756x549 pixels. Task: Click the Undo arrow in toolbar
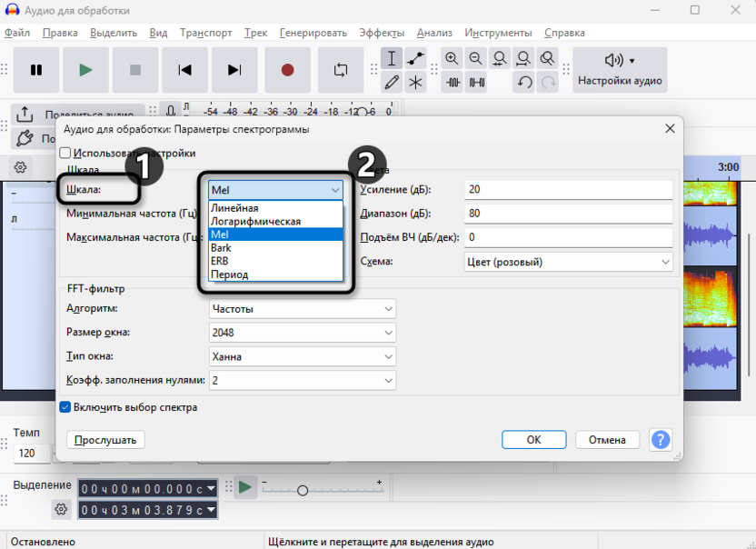coord(524,83)
